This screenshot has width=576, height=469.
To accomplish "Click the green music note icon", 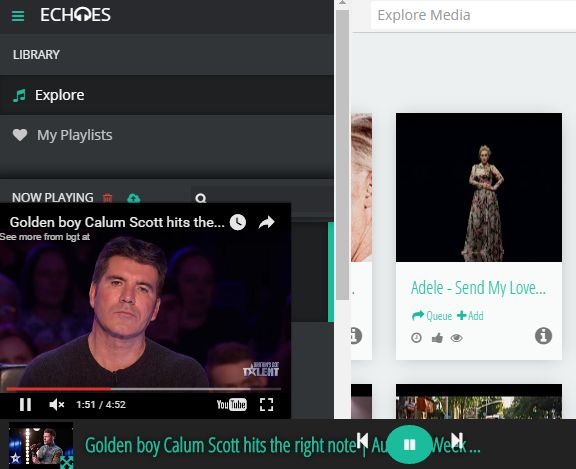I will click(x=19, y=95).
